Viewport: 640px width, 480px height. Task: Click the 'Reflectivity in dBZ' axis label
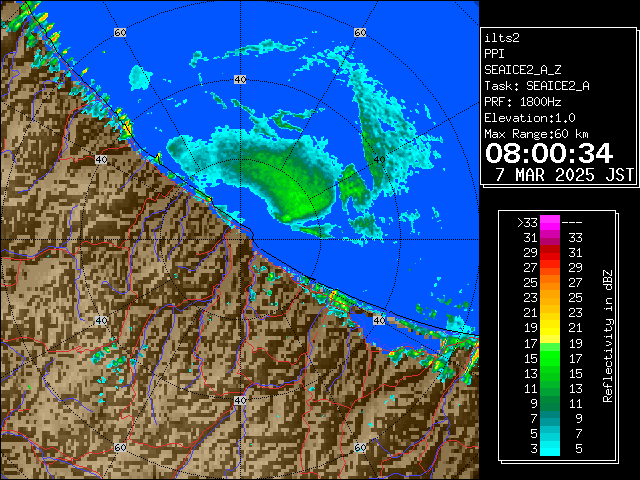click(x=608, y=336)
